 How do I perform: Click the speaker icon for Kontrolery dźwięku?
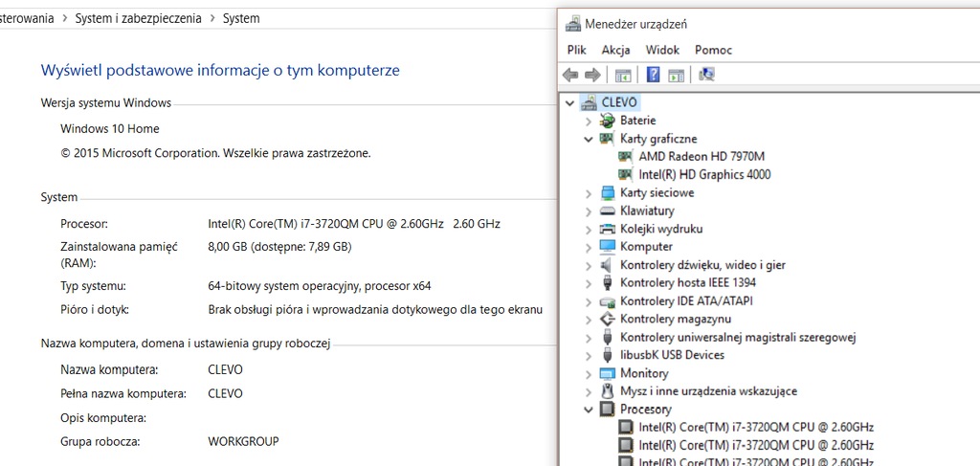[x=607, y=265]
